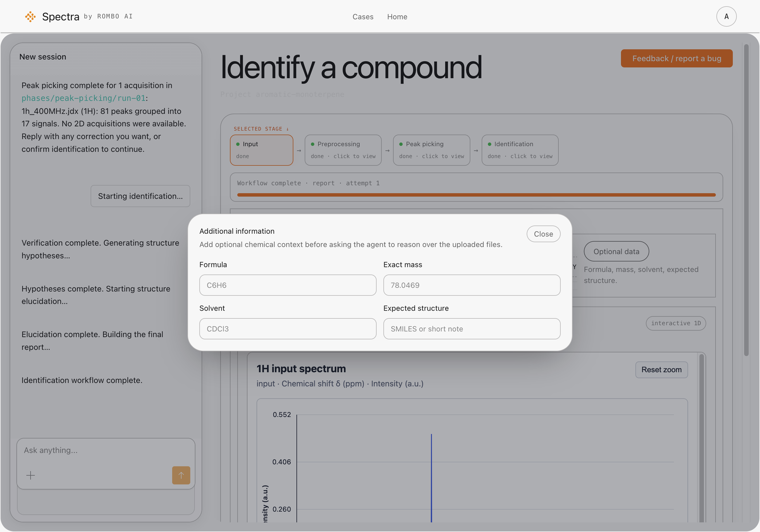Open the Cases nav item

363,17
